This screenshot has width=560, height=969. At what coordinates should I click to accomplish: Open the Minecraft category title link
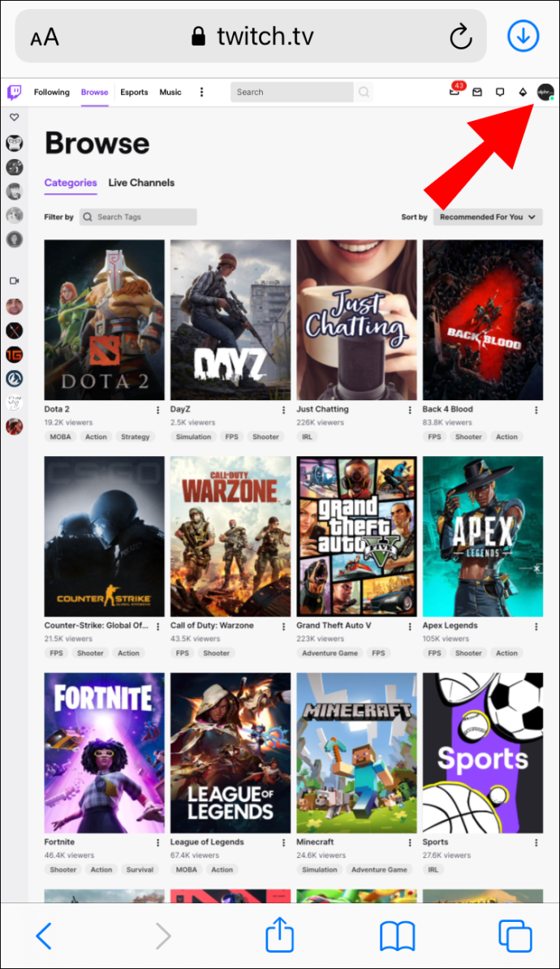click(315, 842)
